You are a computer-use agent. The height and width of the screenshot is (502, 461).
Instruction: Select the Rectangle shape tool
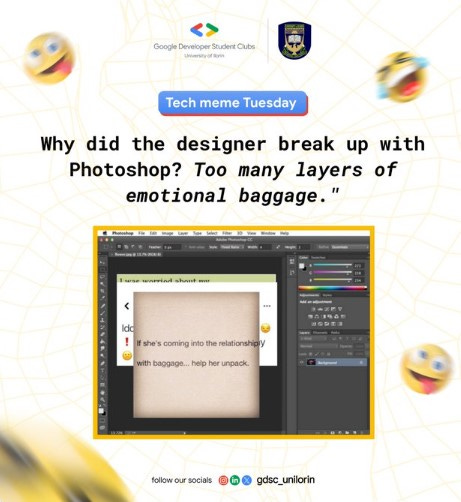point(102,384)
